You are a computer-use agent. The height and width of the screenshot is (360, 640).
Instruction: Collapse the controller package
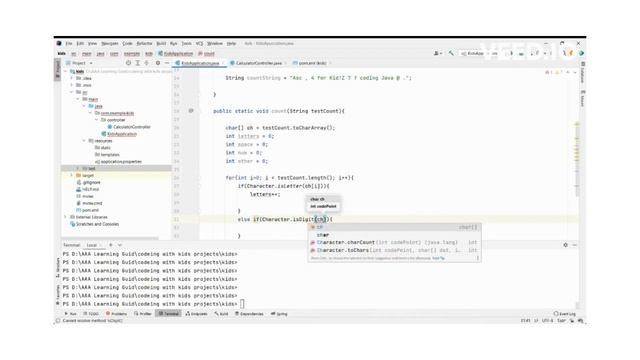(96, 120)
